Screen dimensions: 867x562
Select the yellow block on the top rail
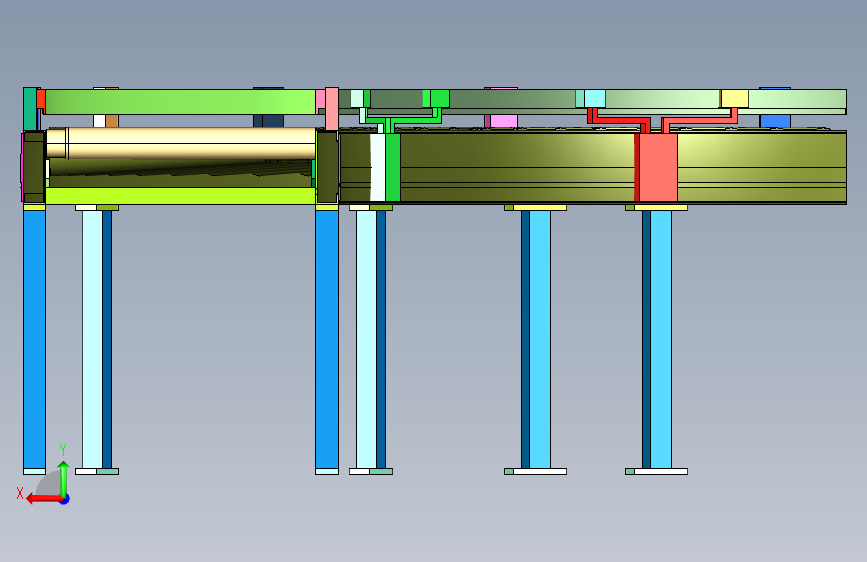(x=735, y=98)
